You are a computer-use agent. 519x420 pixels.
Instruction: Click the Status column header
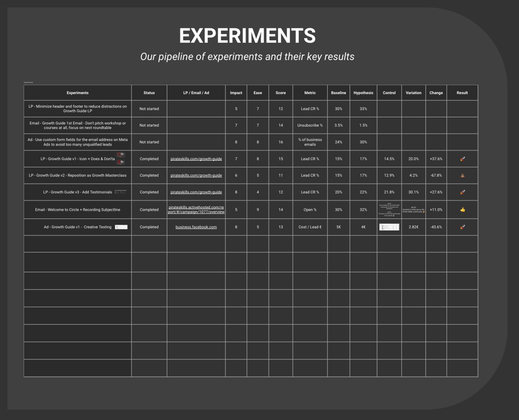(x=149, y=92)
